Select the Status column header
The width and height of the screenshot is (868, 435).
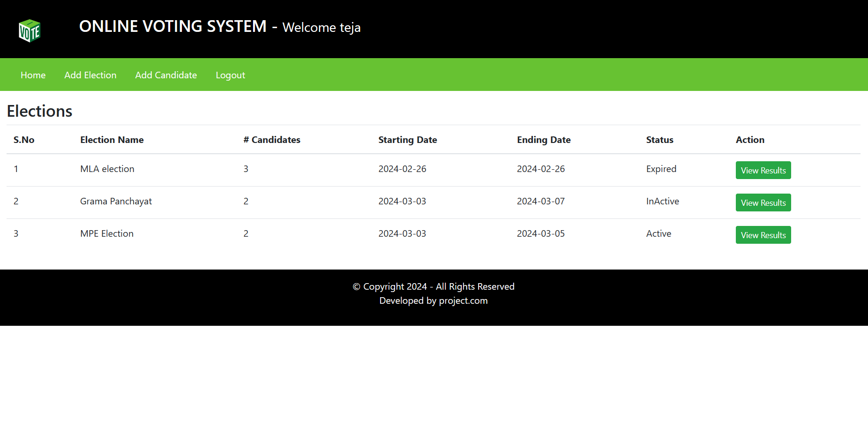(x=659, y=140)
